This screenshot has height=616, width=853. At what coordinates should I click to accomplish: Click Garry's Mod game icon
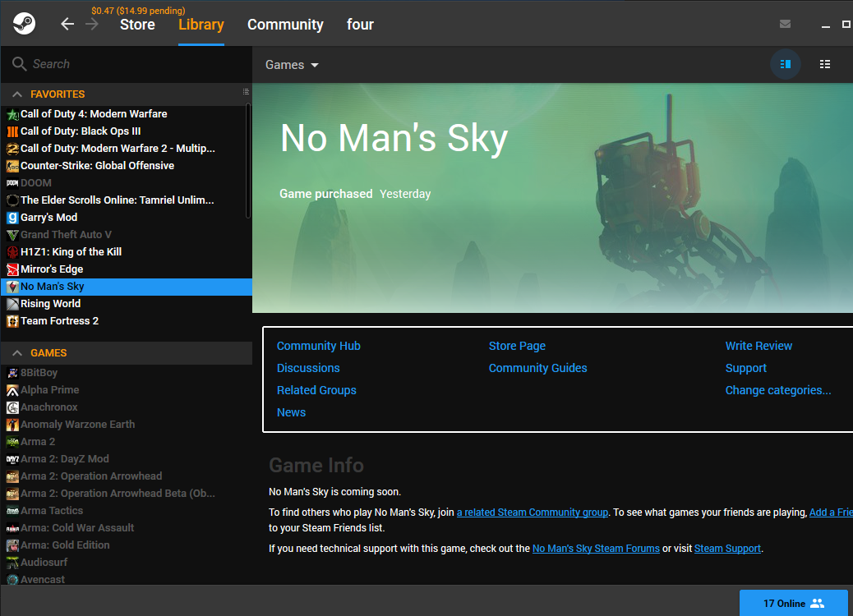click(x=12, y=218)
